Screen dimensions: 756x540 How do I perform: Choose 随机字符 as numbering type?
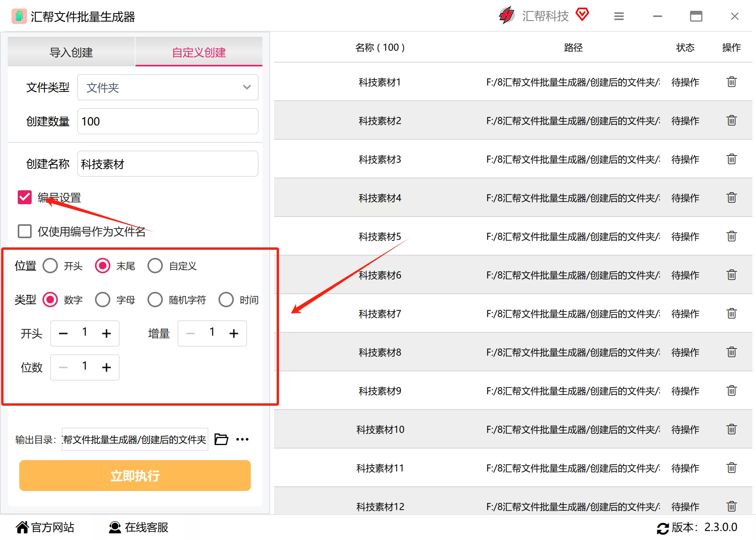[155, 300]
